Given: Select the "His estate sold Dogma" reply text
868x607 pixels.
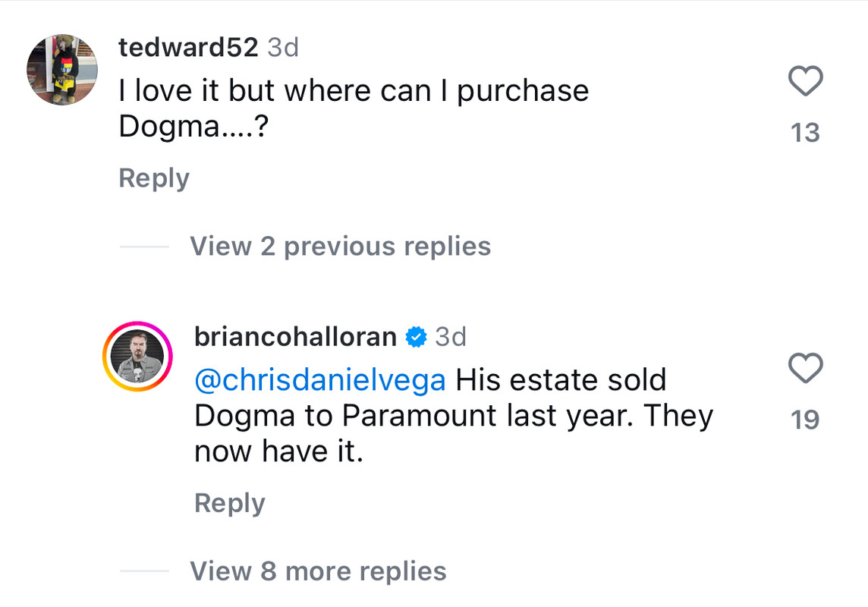Looking at the screenshot, I should (454, 416).
